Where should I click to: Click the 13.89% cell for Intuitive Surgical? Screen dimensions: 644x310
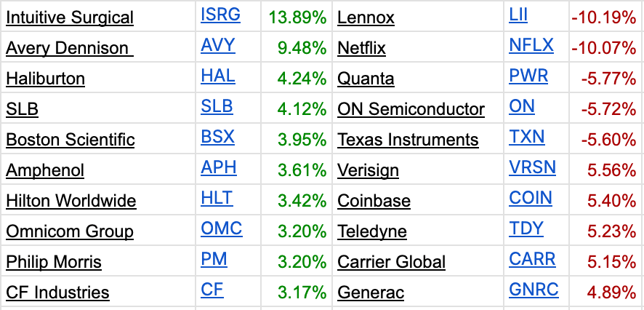coord(298,17)
